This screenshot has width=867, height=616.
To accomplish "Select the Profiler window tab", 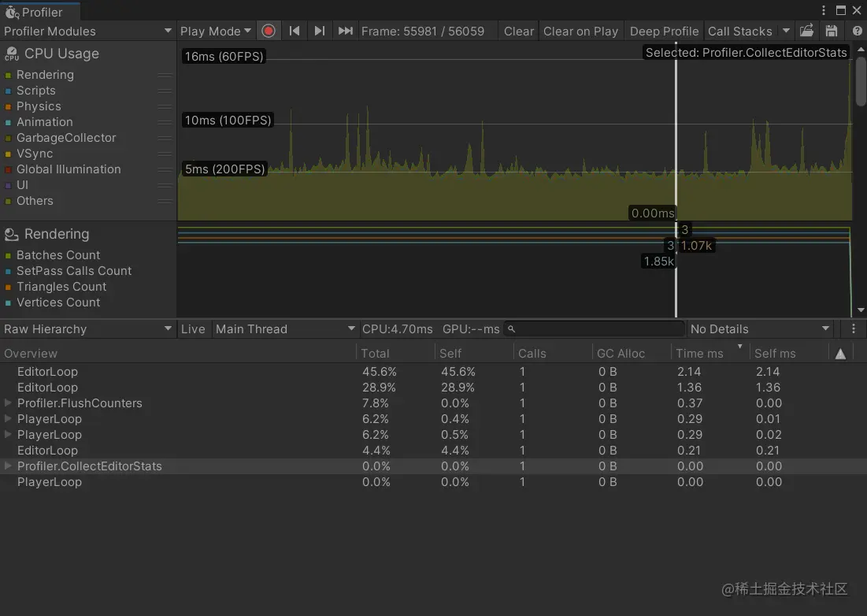I will [x=40, y=12].
